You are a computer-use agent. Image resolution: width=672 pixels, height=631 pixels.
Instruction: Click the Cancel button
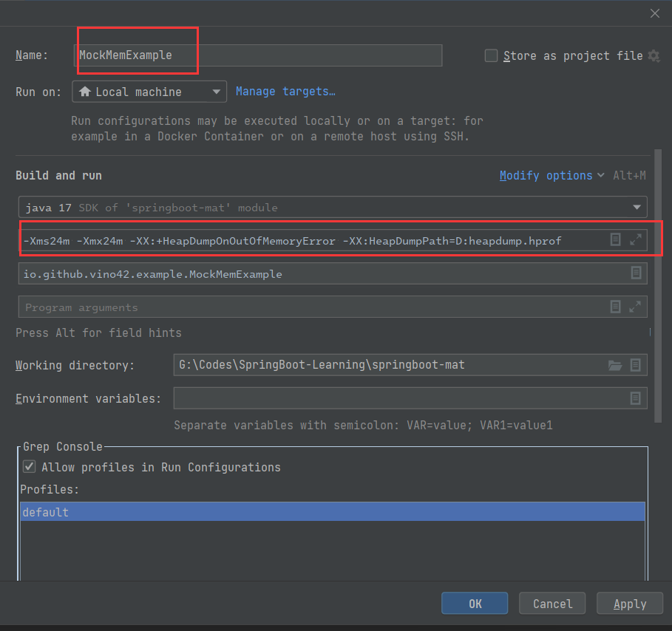tap(552, 604)
